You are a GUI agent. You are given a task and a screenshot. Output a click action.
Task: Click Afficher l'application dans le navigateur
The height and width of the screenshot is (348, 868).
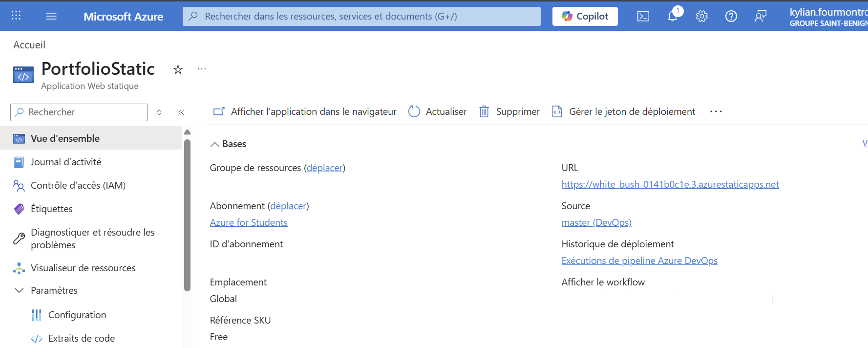pos(305,111)
